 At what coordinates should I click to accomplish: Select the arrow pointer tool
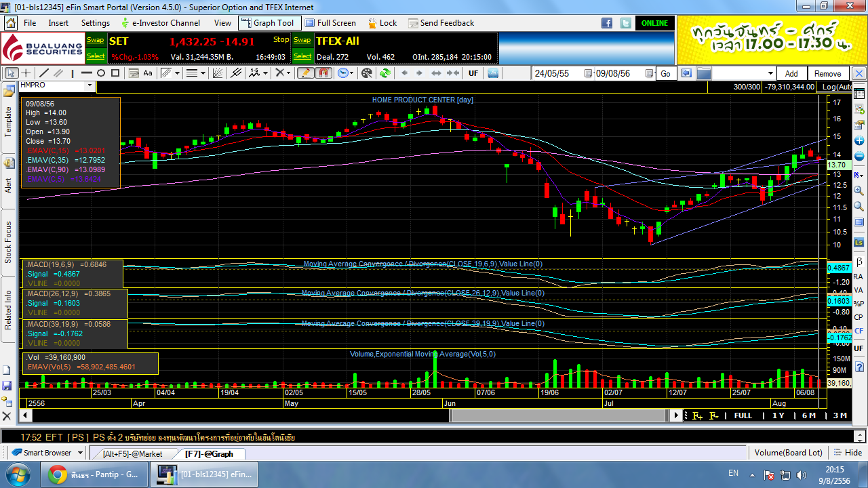tap(12, 73)
